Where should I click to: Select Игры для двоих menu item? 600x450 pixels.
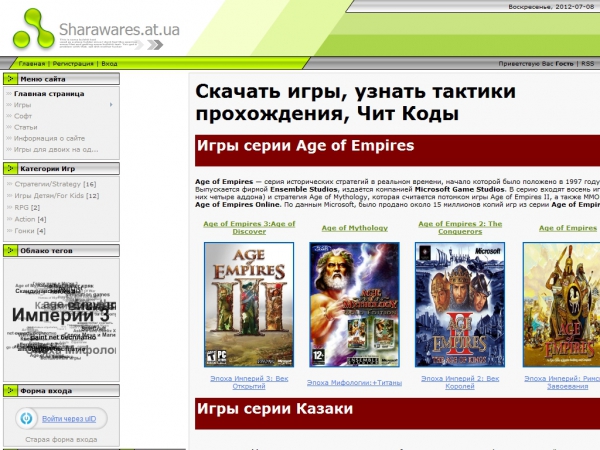[56, 149]
